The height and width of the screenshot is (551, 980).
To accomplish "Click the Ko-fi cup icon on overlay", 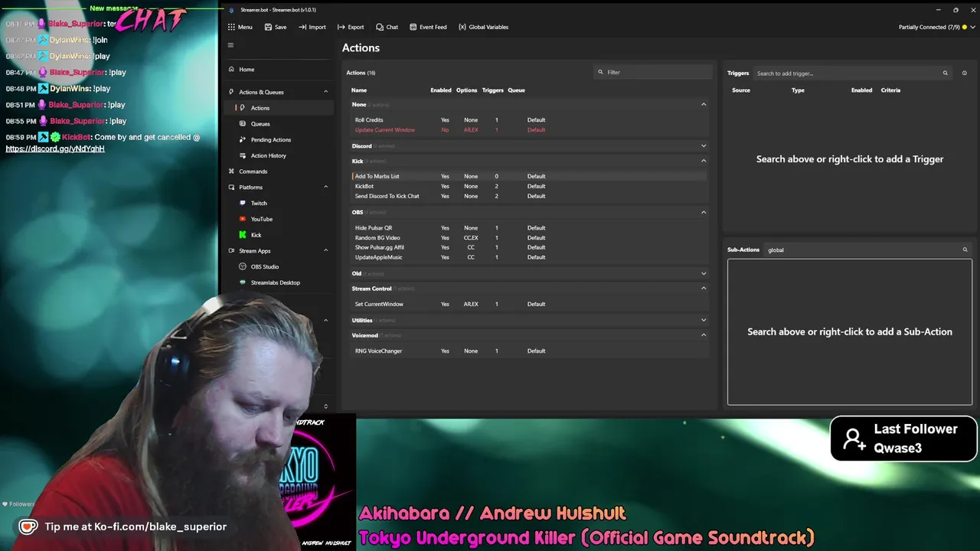I will pos(28,527).
